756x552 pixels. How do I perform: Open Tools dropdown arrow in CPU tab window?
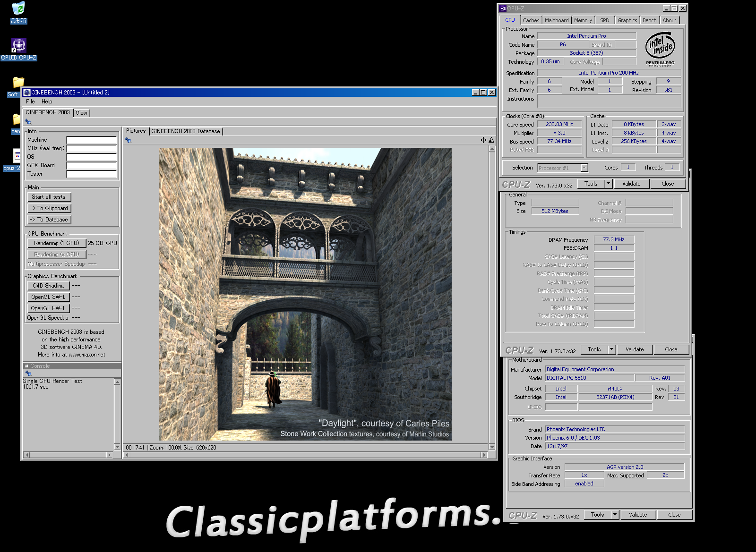609,184
